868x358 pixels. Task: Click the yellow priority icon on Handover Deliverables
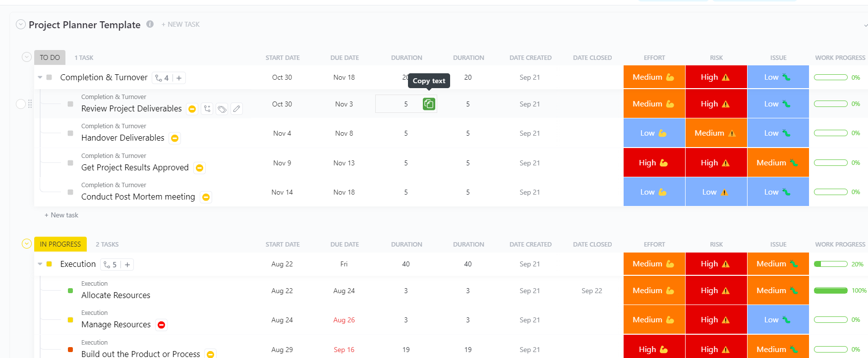(x=174, y=138)
